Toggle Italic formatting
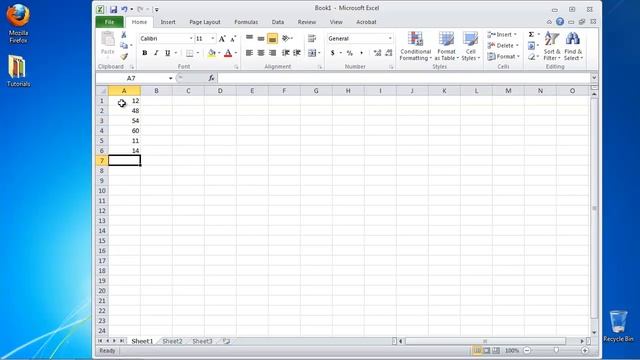640x360 pixels. coord(156,53)
